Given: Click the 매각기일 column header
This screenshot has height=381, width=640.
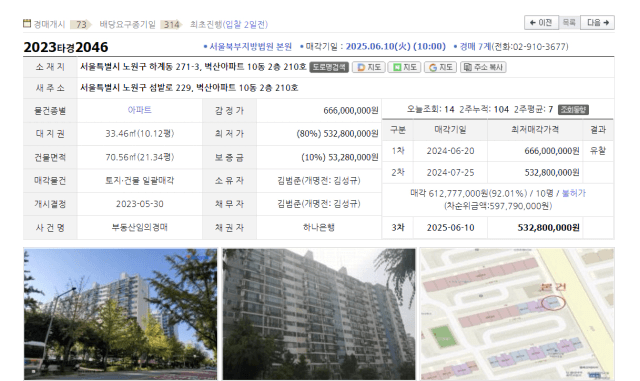Looking at the screenshot, I should click(x=450, y=130).
